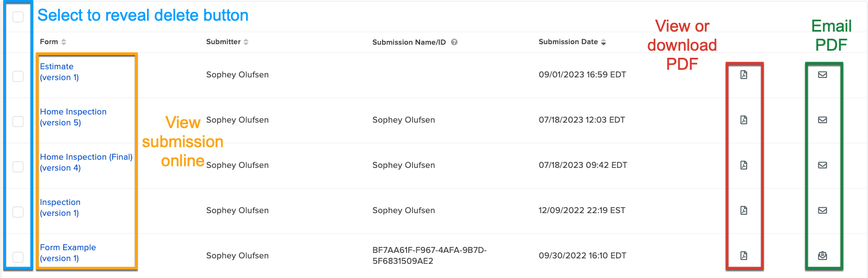Download PDF for Estimate submission
The width and height of the screenshot is (868, 278).
(743, 75)
